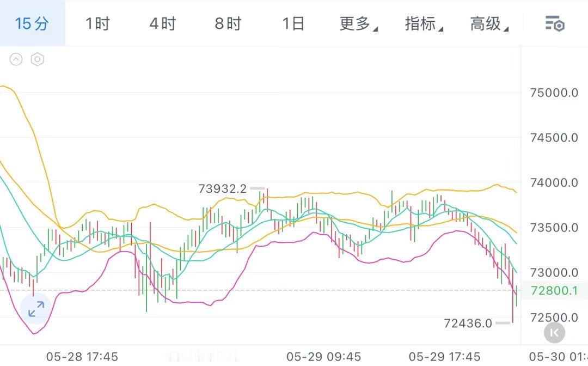Expand chart to fullscreen
The image size is (588, 366).
[36, 309]
